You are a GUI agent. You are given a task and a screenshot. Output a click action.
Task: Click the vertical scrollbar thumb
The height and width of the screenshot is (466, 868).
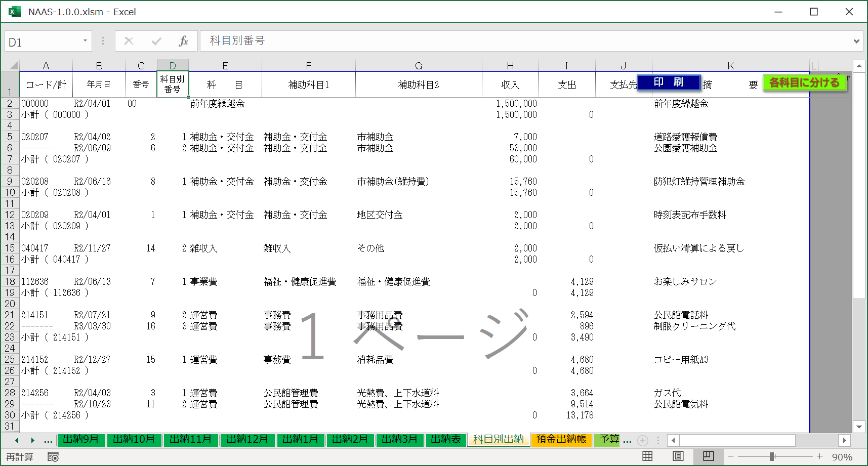point(859,186)
